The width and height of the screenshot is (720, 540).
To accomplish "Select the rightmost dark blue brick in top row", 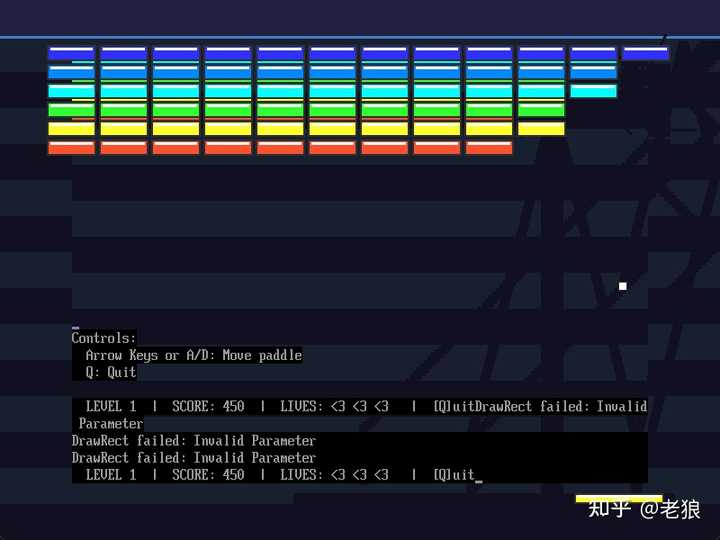I will click(646, 53).
